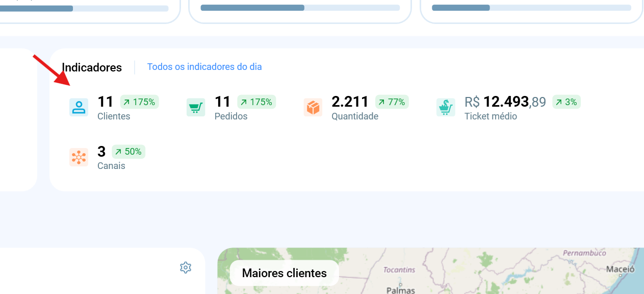Click Maceió on the map
Screen dimensions: 644x294
point(620,269)
